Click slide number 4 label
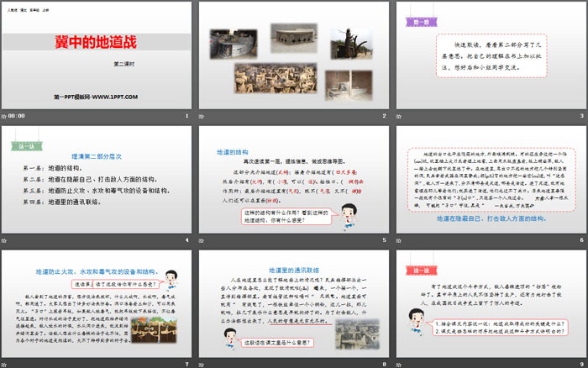 point(186,240)
